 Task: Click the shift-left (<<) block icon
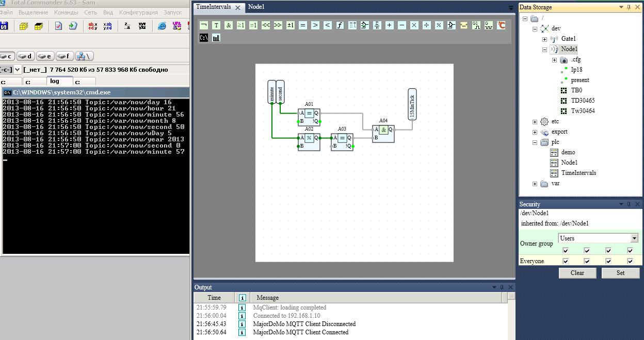266,25
